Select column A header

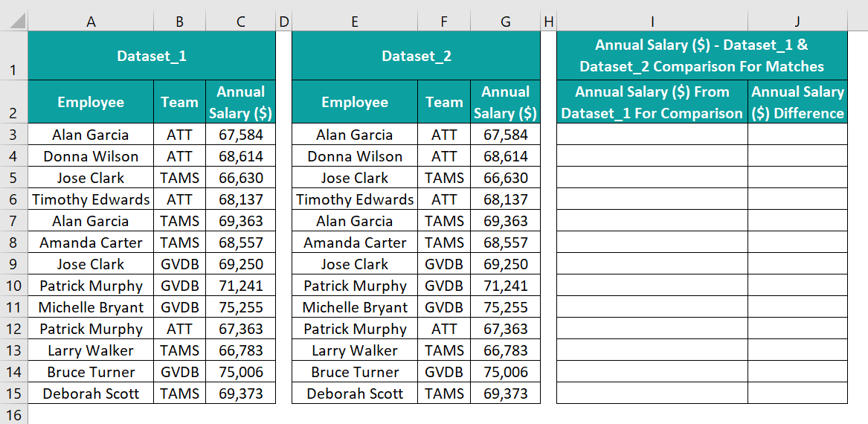point(91,22)
